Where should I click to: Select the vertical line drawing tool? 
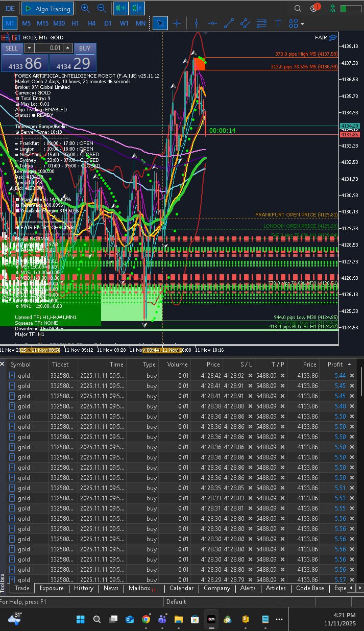(x=196, y=23)
